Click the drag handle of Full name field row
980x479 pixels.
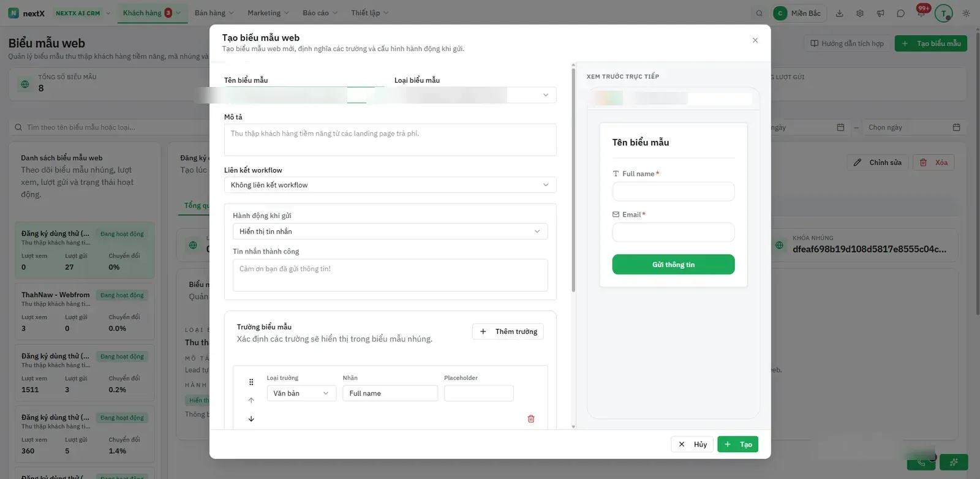(251, 382)
